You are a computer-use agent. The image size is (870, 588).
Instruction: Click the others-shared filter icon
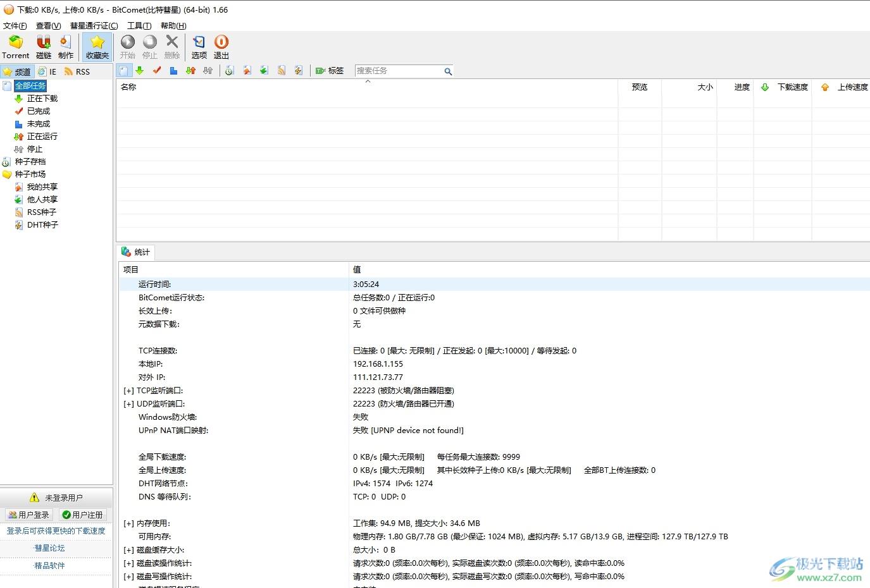click(264, 71)
